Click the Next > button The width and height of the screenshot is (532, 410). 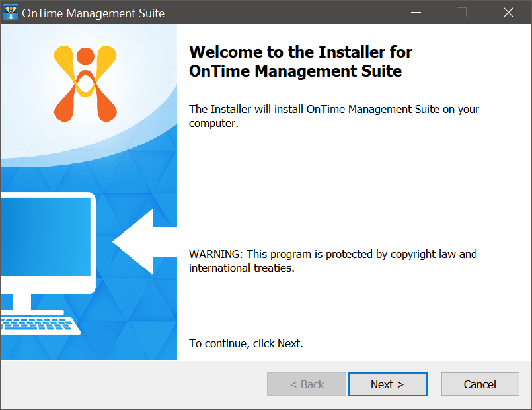[x=387, y=384]
